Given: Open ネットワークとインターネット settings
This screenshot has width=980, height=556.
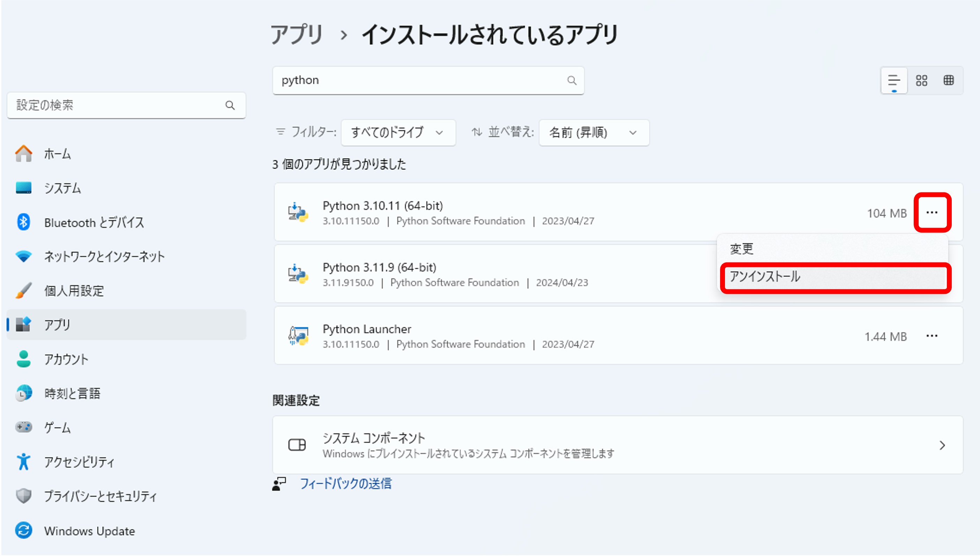Looking at the screenshot, I should pyautogui.click(x=104, y=257).
